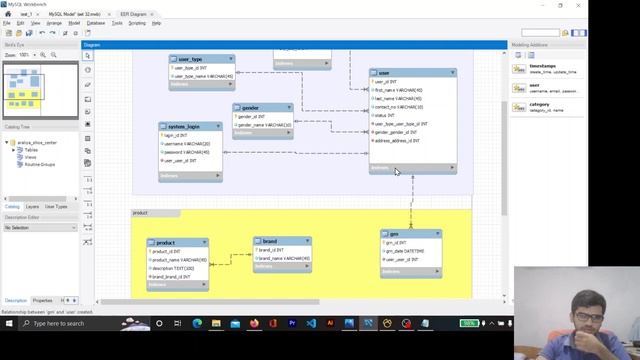
Task: Pick the place new view tool
Action: tap(88, 151)
